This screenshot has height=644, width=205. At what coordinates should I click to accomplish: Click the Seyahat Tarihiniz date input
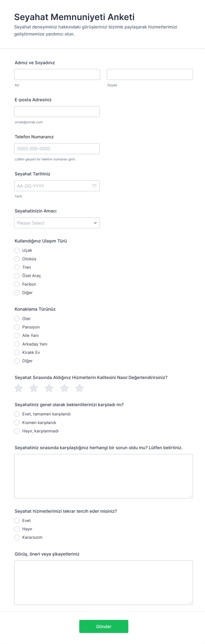(52, 186)
